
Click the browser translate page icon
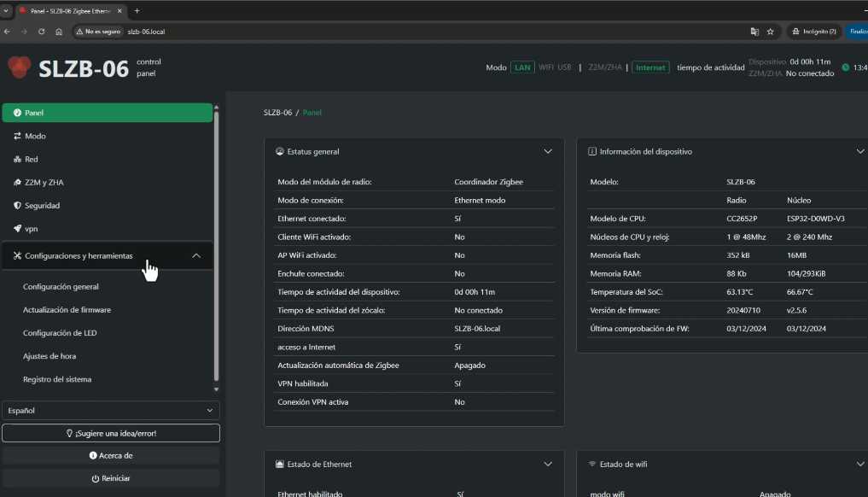(x=754, y=32)
